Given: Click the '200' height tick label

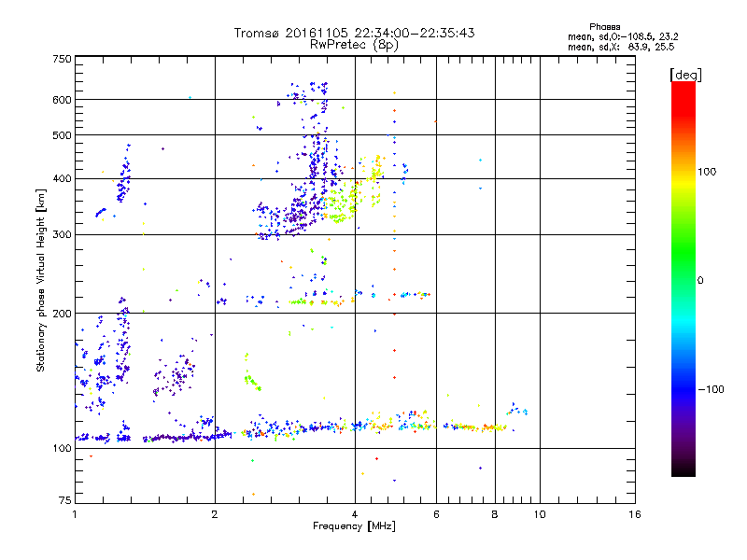Looking at the screenshot, I should [x=62, y=314].
